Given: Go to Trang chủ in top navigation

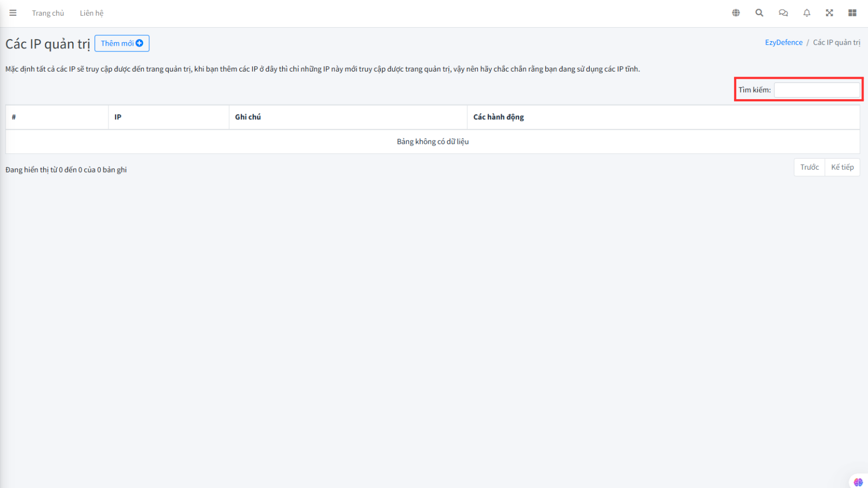Looking at the screenshot, I should click(48, 13).
